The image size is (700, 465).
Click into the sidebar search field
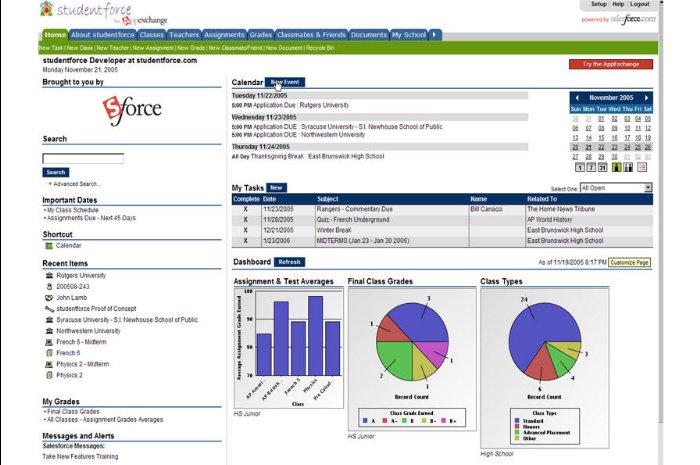tap(83, 158)
